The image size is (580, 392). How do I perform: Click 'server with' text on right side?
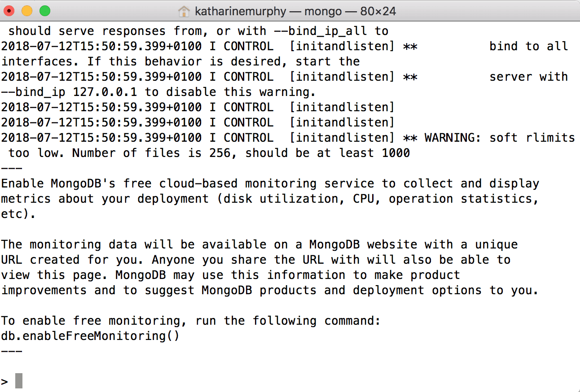(528, 77)
